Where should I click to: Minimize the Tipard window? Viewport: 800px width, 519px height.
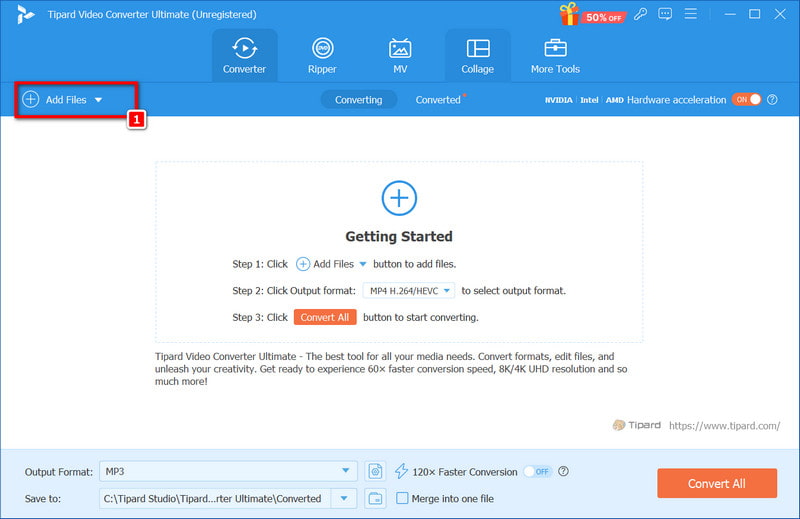(730, 14)
